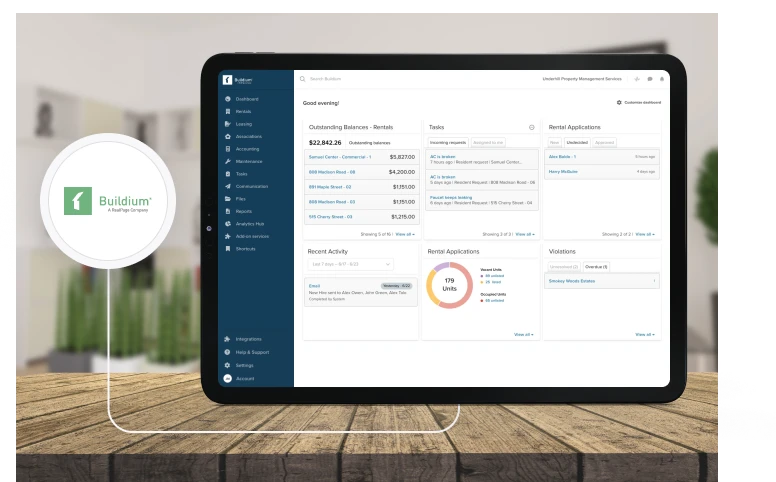
Task: Switch to Incoming requests tab
Action: [x=448, y=143]
